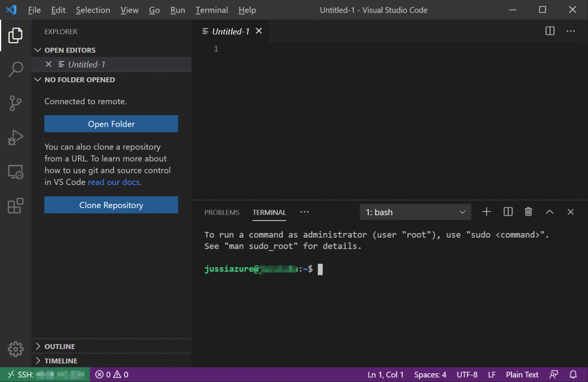Follow the 'read our docs' link
This screenshot has height=382, width=588.
[114, 182]
